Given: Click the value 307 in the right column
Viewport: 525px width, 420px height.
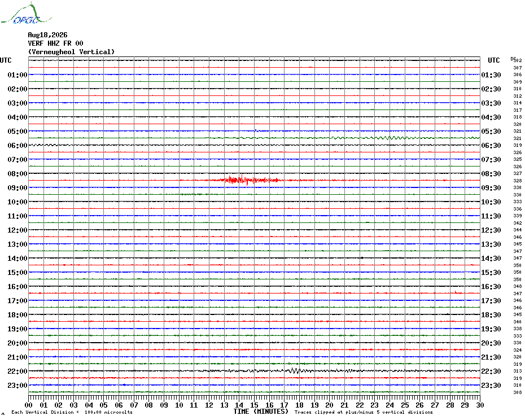Looking at the screenshot, I should click(x=518, y=68).
